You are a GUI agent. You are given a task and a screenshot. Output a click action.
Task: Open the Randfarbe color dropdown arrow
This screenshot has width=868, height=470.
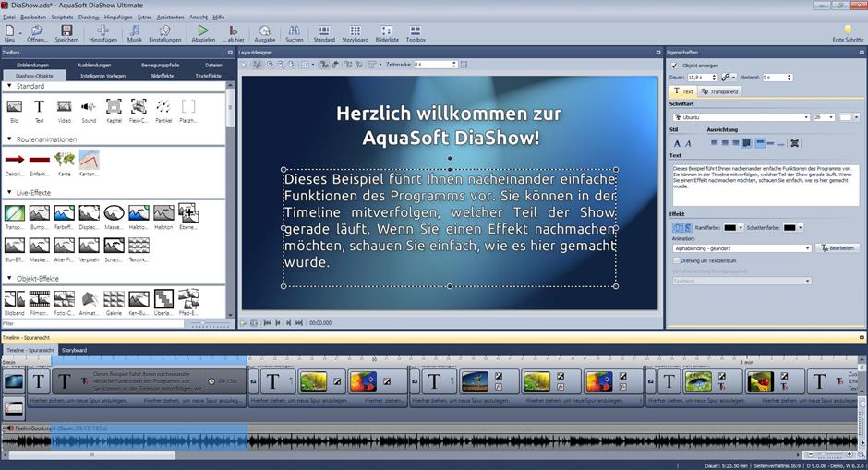[x=741, y=227]
